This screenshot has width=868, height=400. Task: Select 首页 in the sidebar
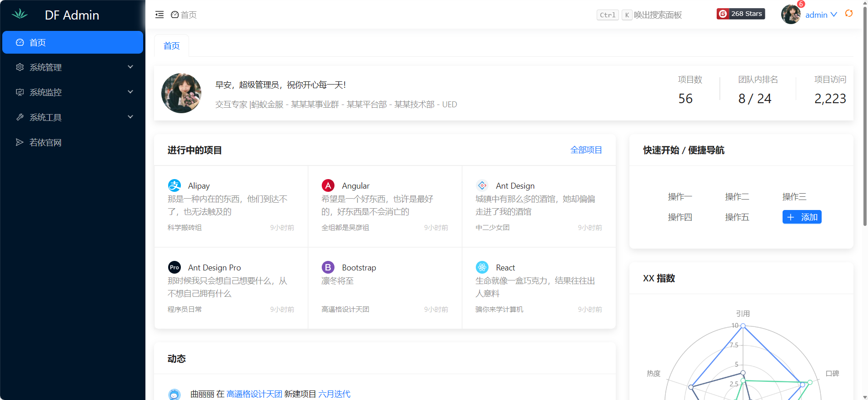[x=73, y=42]
